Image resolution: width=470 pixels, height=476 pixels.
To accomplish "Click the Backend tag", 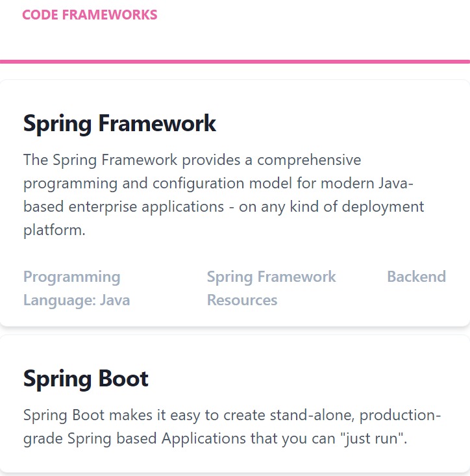I will (416, 277).
